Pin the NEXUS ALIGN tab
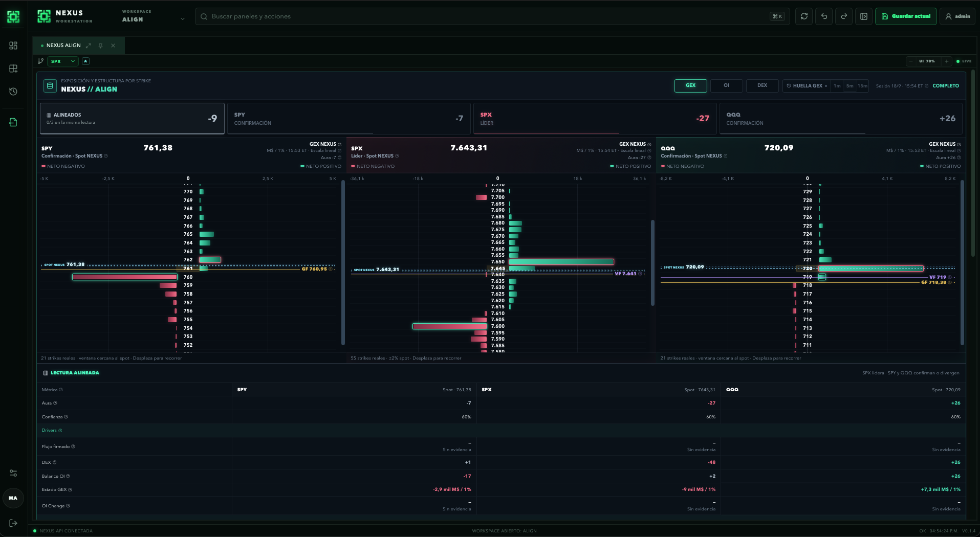980x537 pixels. point(100,46)
